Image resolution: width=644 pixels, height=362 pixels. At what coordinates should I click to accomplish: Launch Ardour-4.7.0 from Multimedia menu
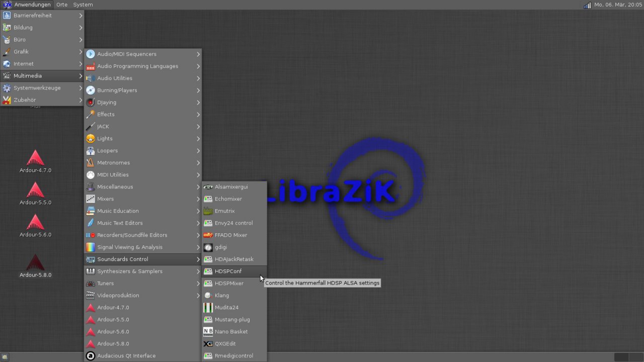pyautogui.click(x=143, y=307)
